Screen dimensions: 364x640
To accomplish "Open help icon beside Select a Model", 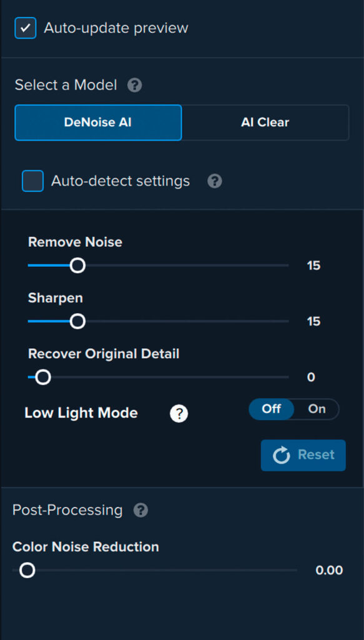I will [x=134, y=86].
